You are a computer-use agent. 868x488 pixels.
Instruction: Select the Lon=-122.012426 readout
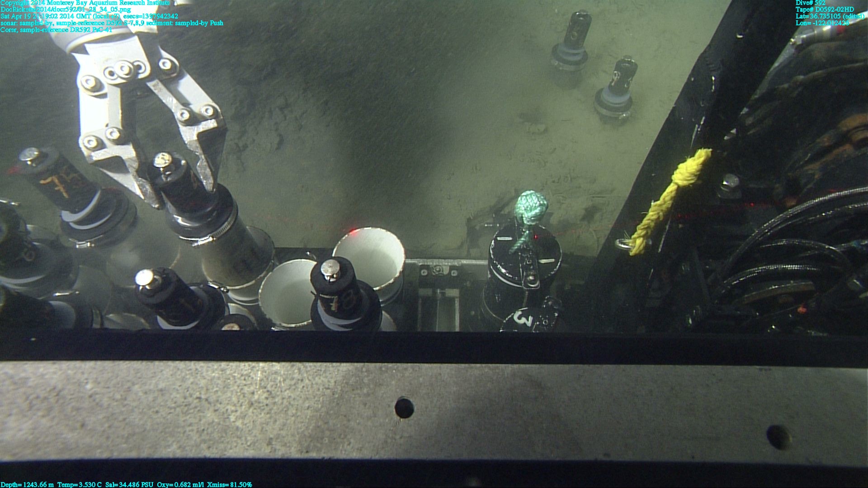click(822, 23)
